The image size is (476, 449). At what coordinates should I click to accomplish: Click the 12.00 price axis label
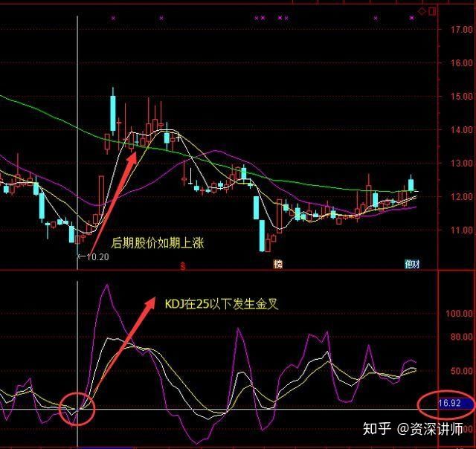pos(462,196)
